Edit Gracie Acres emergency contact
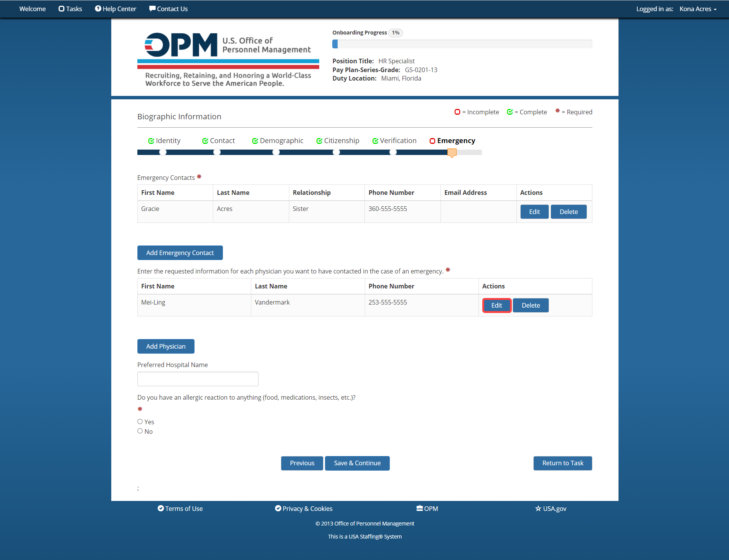 (534, 212)
